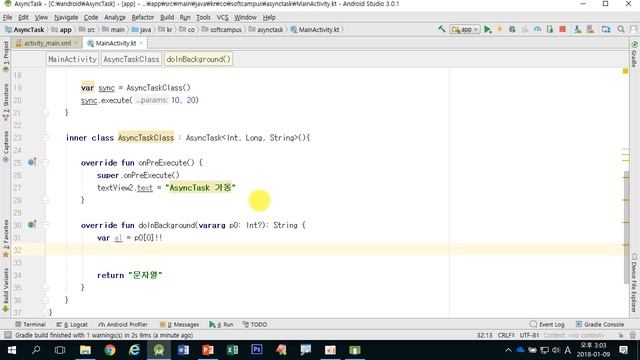The image size is (640, 360).
Task: Attach debugger to Android process icon
Action: click(550, 29)
